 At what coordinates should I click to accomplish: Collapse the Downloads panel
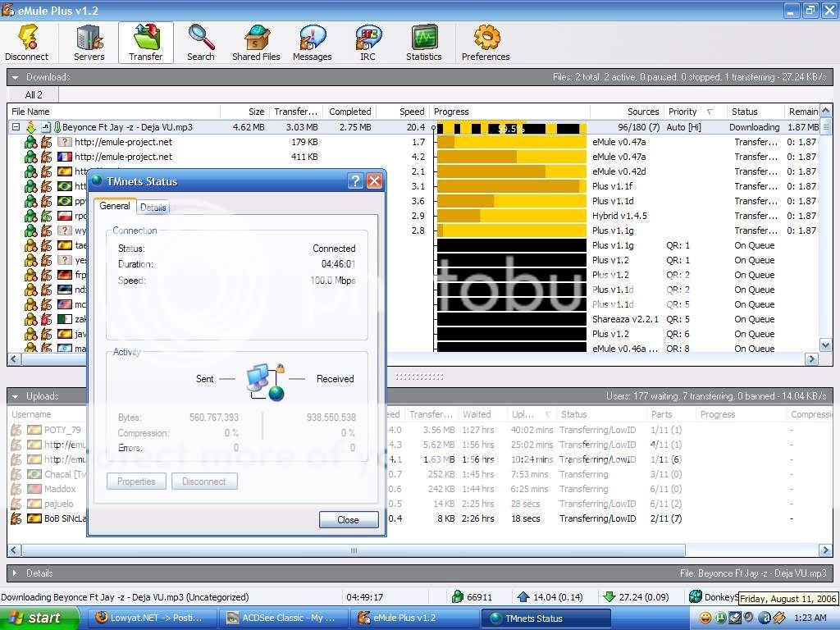(x=14, y=76)
